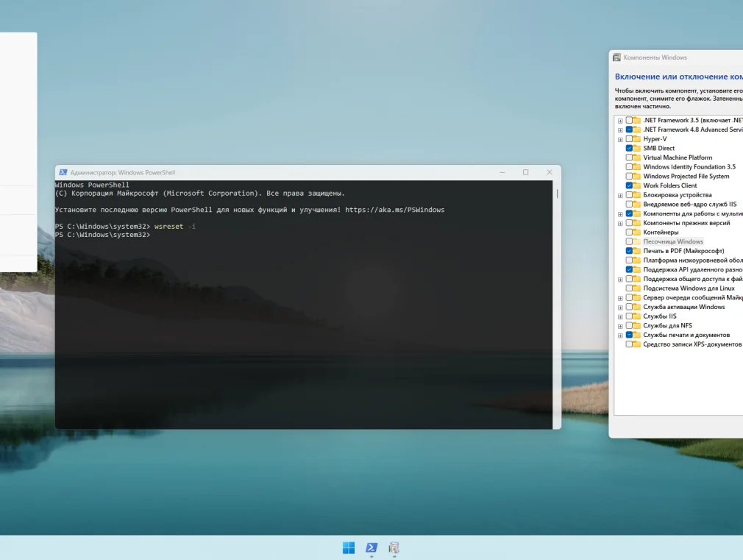Viewport: 743px width, 560px height.
Task: Expand the Службы для NFS node
Action: coord(620,325)
